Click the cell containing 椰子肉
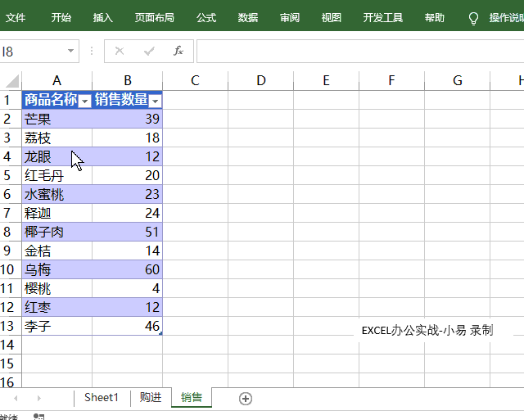The width and height of the screenshot is (524, 420). tap(56, 232)
